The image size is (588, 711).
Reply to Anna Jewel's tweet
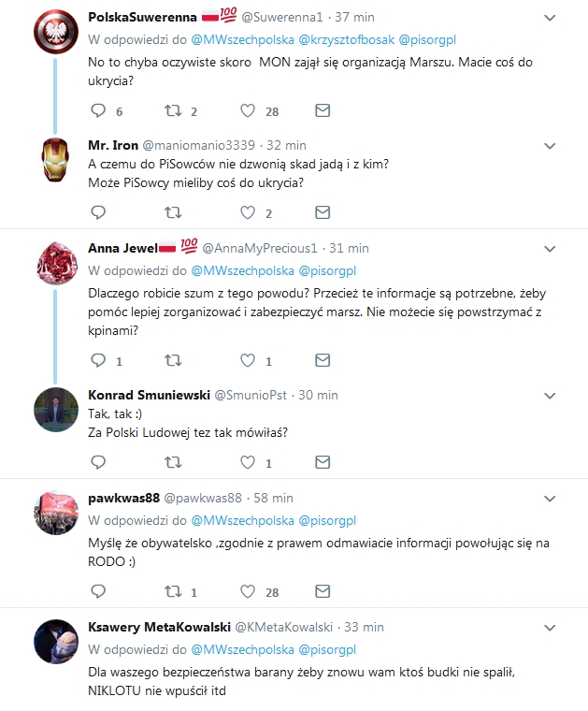98,360
